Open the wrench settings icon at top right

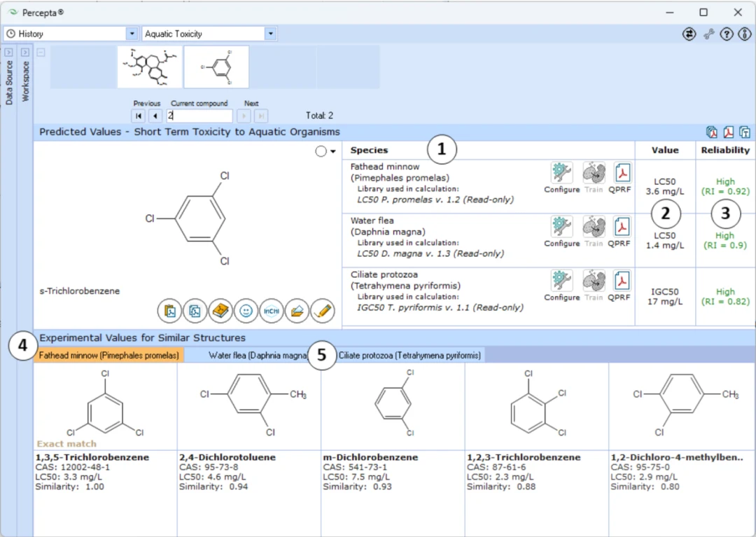[x=708, y=34]
